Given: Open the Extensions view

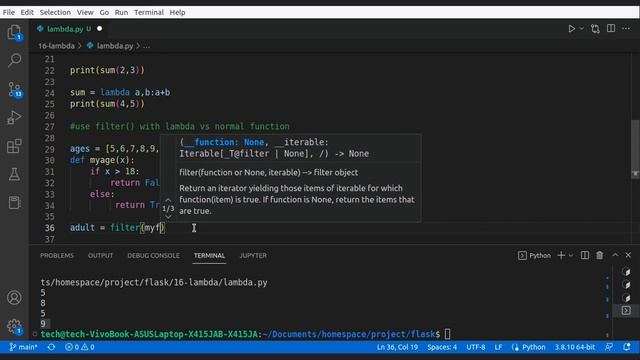Looking at the screenshot, I should click(14, 146).
